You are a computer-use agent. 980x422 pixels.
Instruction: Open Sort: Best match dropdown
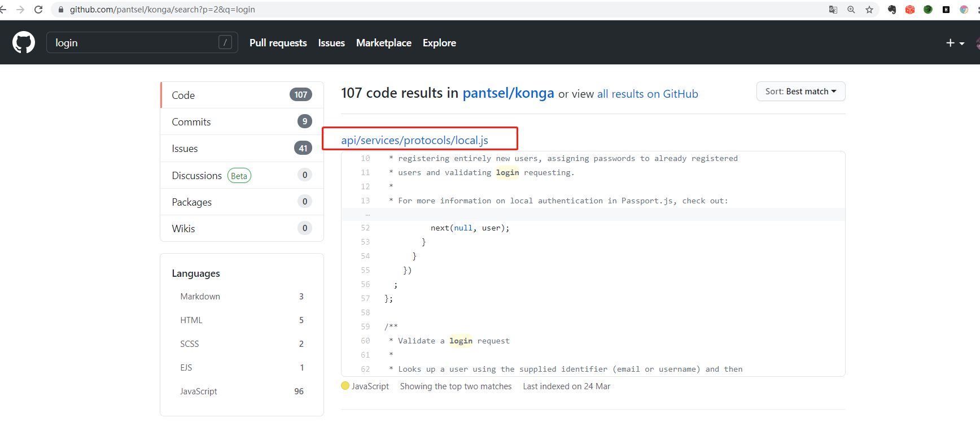(x=800, y=92)
